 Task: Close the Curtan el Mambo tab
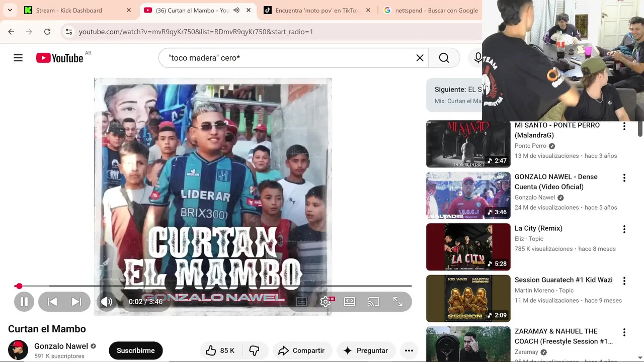(x=248, y=10)
